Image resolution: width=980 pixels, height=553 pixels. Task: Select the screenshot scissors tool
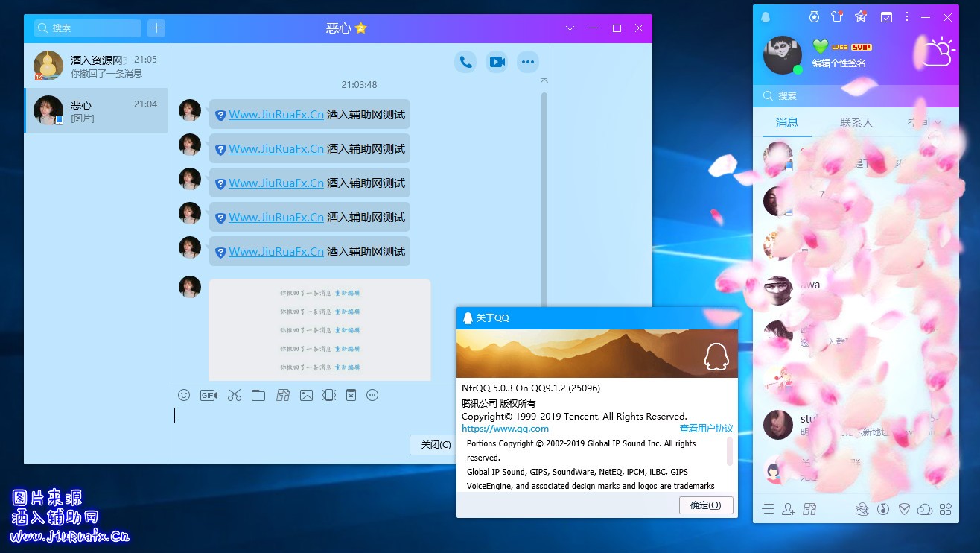(235, 395)
